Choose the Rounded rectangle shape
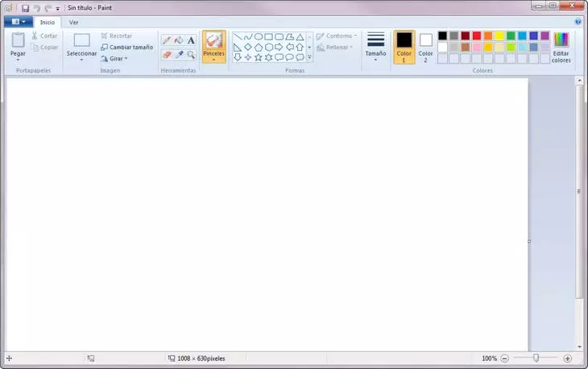This screenshot has height=369, width=588. coord(279,37)
